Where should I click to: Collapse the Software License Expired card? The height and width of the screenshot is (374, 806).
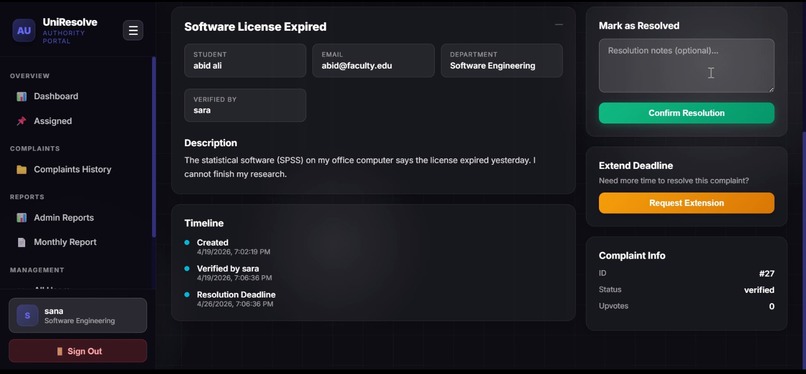coord(559,25)
